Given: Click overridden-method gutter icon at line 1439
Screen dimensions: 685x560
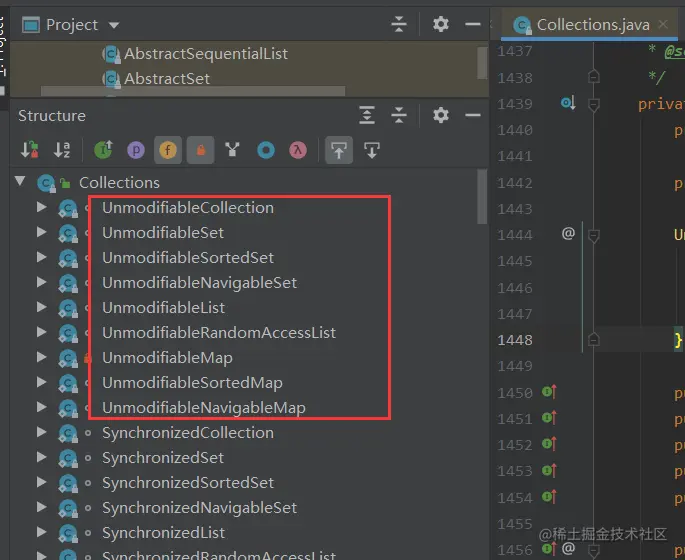Looking at the screenshot, I should pyautogui.click(x=567, y=103).
